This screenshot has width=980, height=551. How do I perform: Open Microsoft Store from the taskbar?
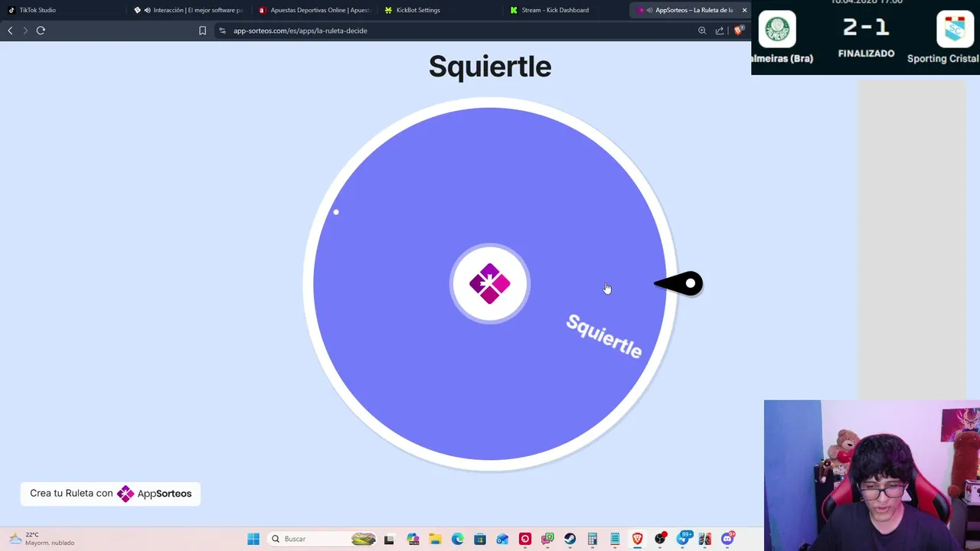click(x=480, y=540)
